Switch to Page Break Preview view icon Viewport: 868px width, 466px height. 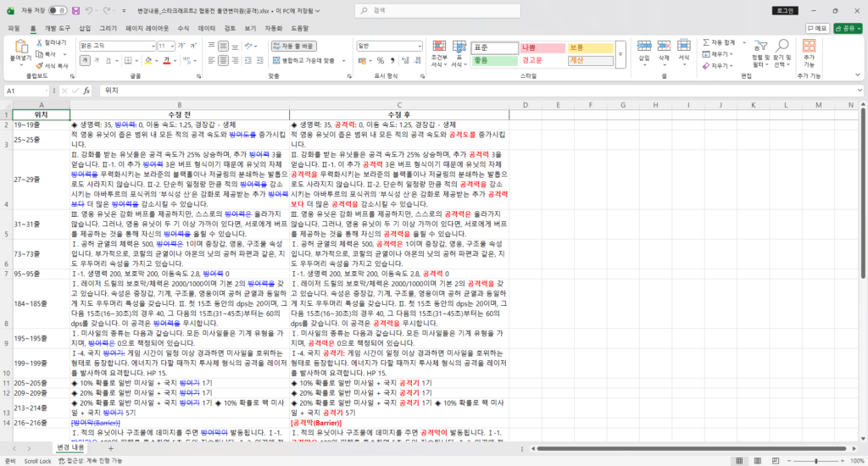(x=776, y=460)
